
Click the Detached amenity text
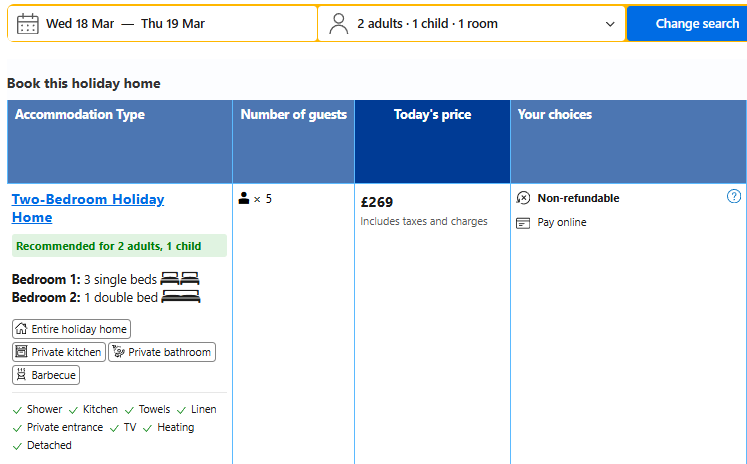[49, 445]
